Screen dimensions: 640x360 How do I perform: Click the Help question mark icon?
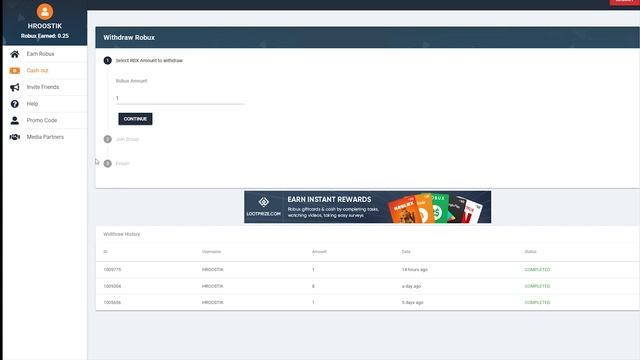[x=15, y=104]
